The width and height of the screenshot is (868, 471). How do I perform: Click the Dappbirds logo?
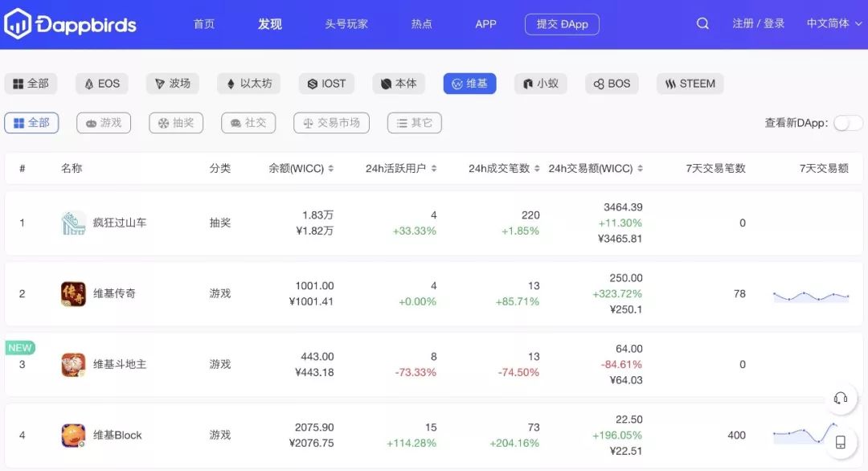70,24
